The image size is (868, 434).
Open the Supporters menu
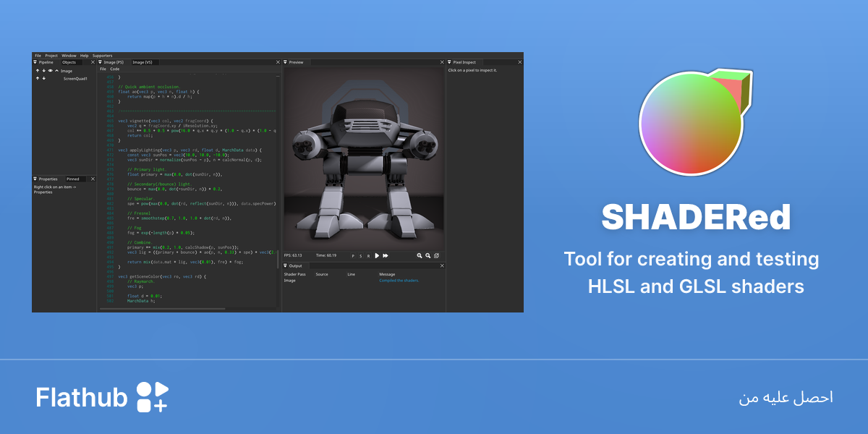(103, 55)
